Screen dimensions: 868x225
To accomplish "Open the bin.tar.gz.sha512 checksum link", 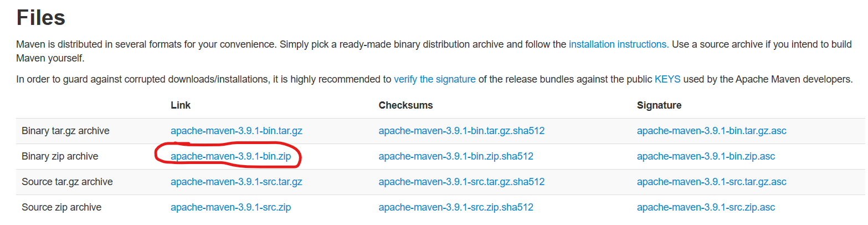I will 461,131.
